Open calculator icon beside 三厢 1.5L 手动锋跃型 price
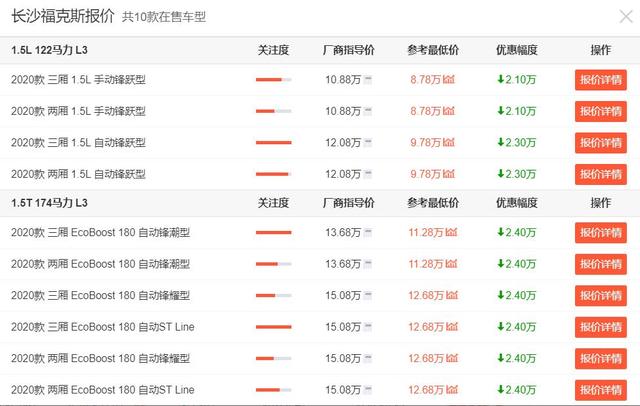The image size is (640, 406). 368,80
